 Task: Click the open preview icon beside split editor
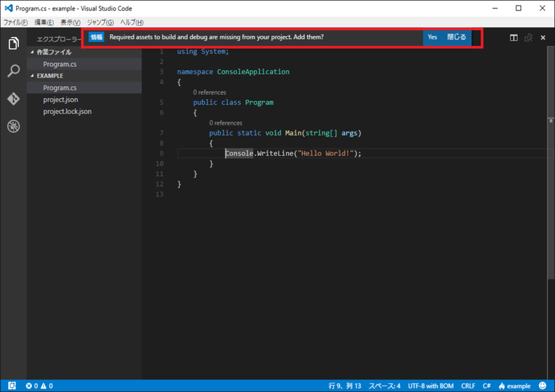point(528,37)
